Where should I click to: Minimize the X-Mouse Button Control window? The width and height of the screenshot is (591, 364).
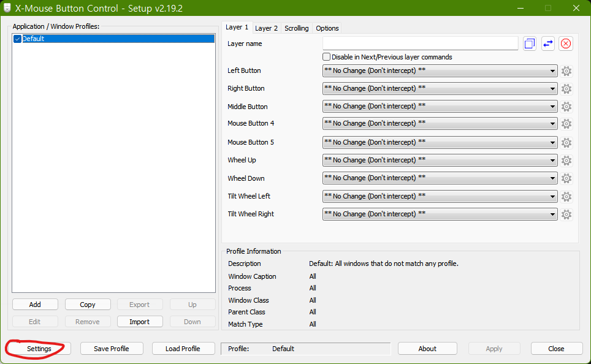(x=520, y=8)
